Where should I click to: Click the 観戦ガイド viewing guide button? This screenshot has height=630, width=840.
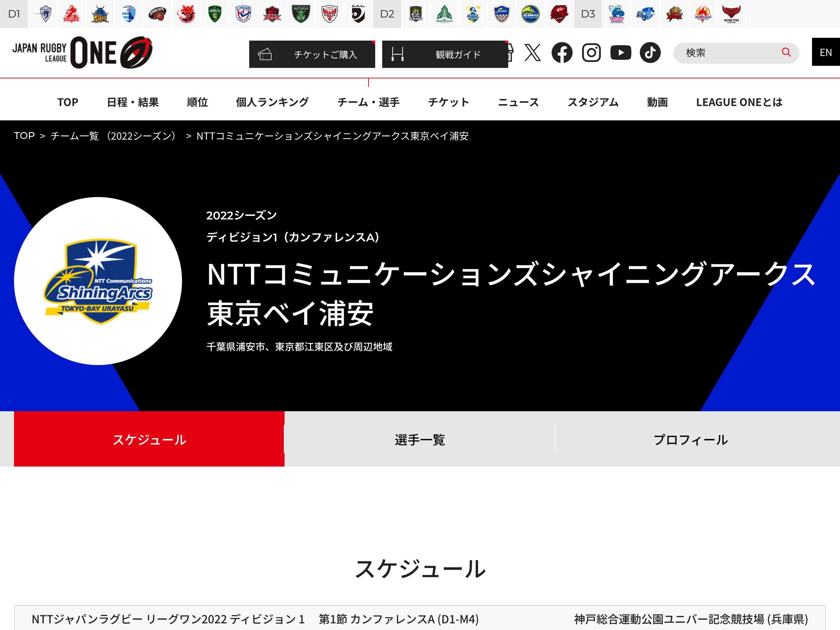coord(445,54)
